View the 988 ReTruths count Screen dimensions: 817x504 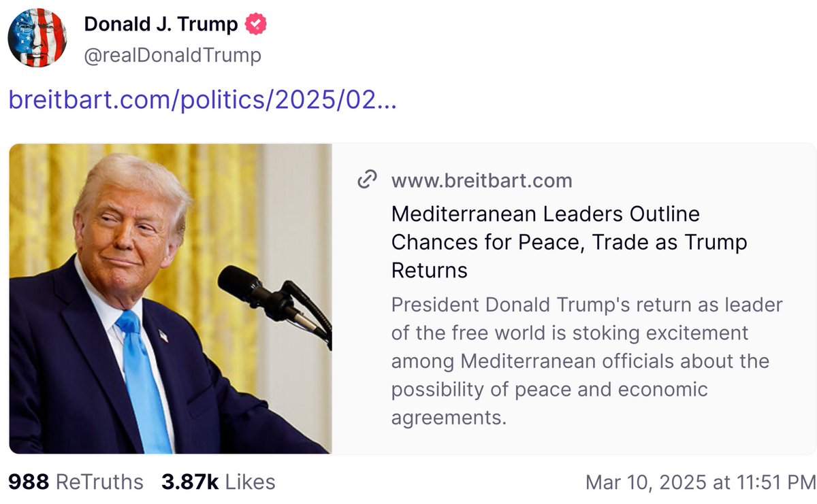[76, 482]
